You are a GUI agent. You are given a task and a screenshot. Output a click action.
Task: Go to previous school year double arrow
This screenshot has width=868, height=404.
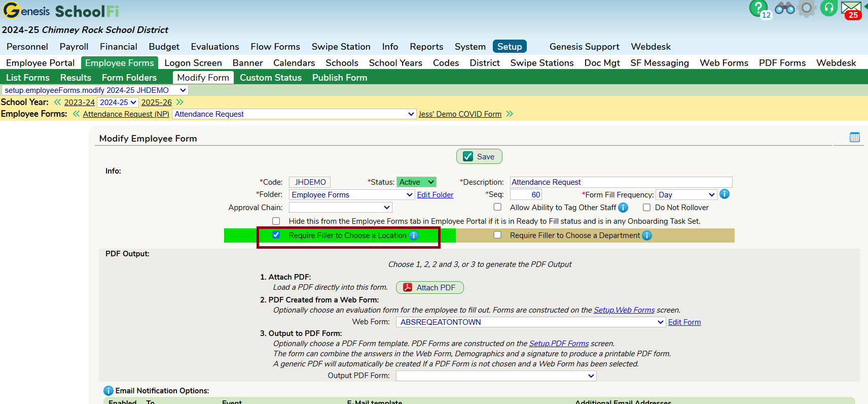click(x=57, y=102)
